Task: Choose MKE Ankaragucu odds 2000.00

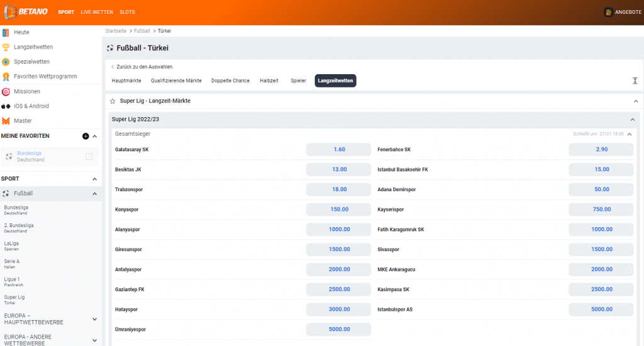Action: tap(601, 270)
